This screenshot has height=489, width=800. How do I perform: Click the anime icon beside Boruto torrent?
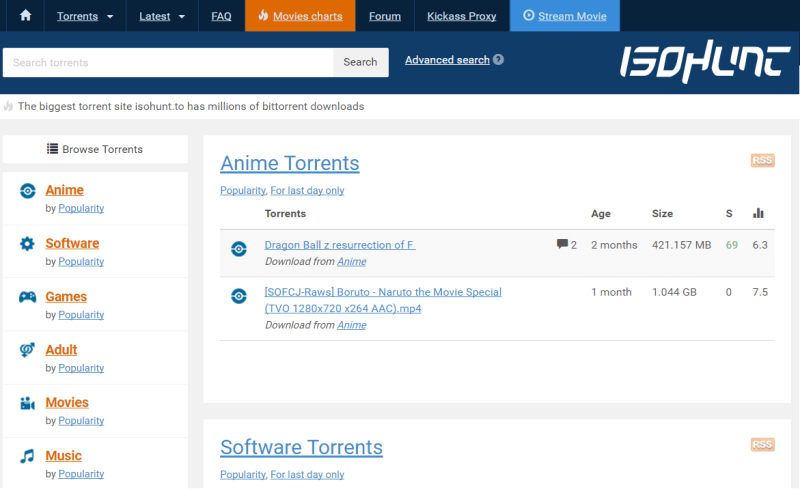click(x=239, y=296)
